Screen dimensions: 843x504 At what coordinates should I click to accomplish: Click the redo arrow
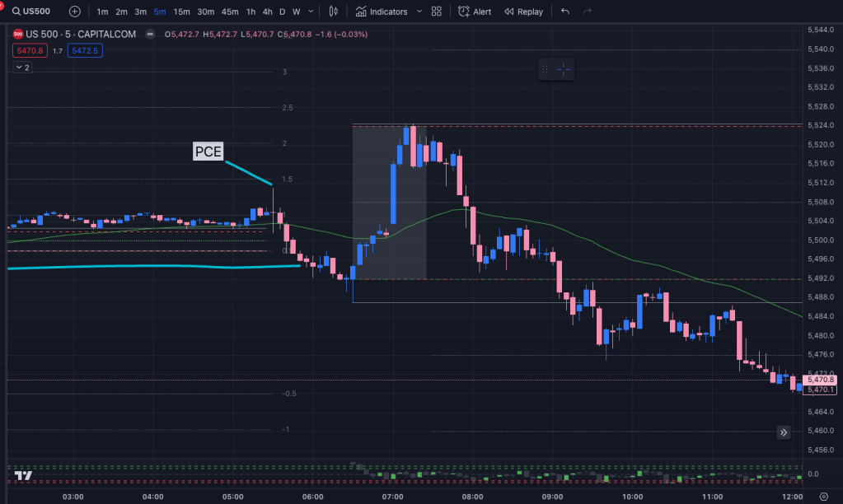tap(587, 12)
